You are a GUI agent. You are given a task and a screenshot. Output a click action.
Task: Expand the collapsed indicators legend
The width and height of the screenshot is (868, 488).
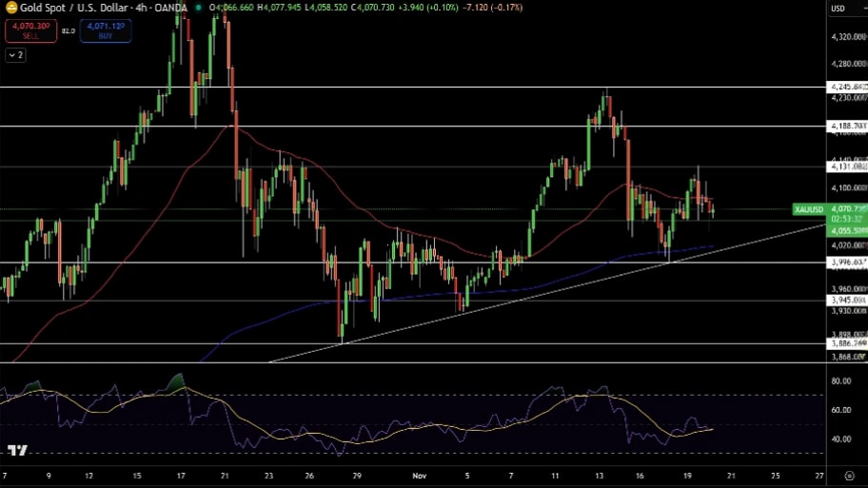coord(15,55)
